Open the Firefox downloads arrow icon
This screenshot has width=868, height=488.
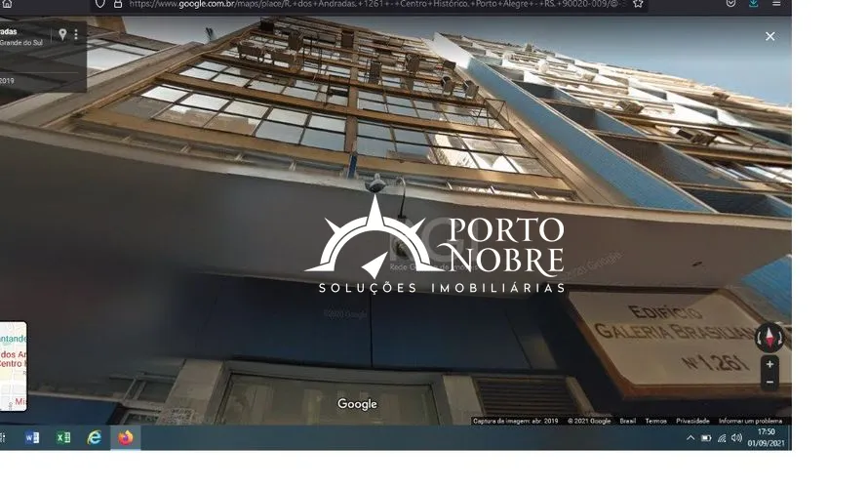(x=754, y=3)
